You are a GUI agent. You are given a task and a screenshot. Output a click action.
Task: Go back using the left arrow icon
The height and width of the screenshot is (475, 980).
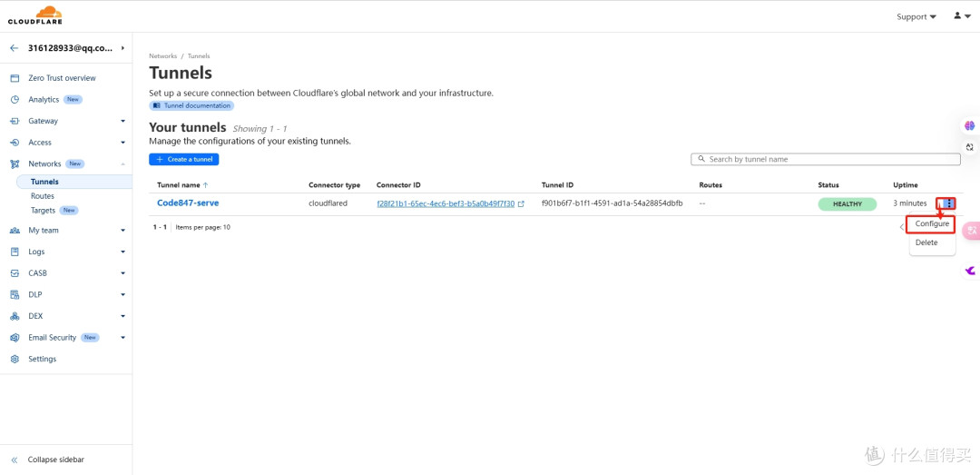click(15, 48)
